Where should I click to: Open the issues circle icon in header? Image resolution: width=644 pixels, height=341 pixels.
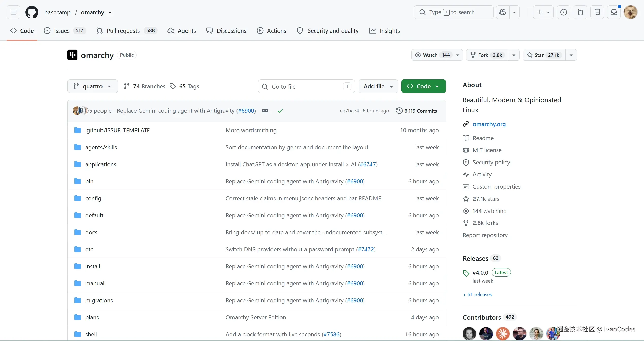[x=563, y=12]
